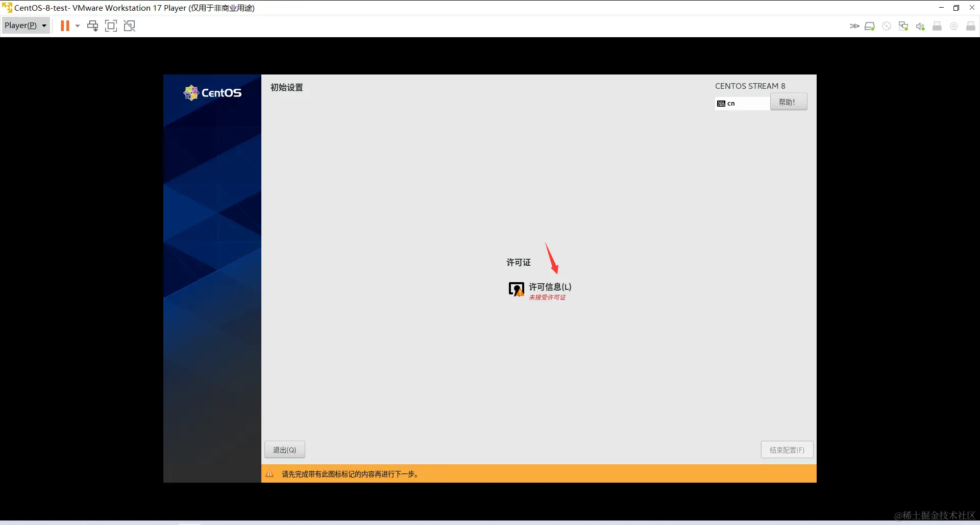Open 许可信息(L) license information
The height and width of the screenshot is (525, 980).
(550, 287)
